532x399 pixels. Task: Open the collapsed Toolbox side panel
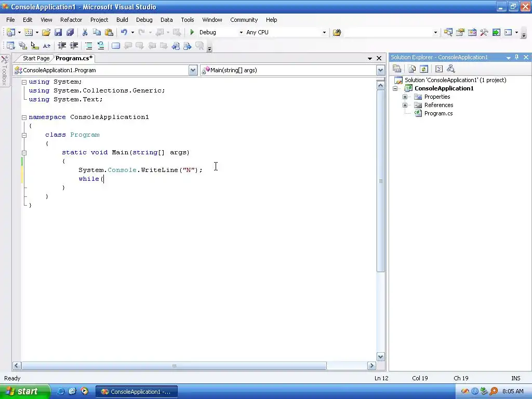coord(5,71)
